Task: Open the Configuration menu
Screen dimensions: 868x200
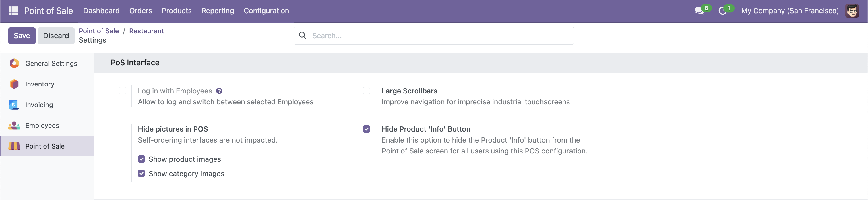Action: 266,11
